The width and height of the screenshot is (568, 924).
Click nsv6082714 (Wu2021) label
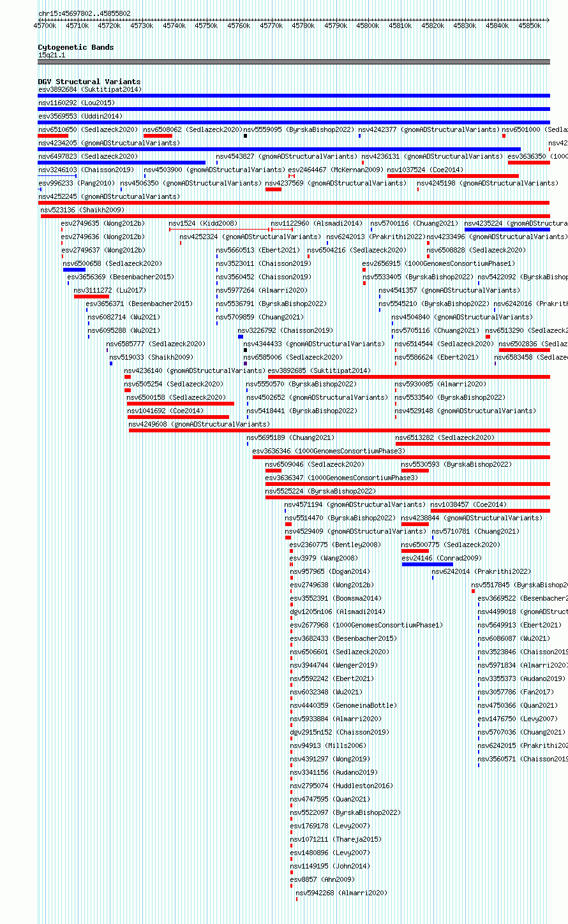click(x=124, y=317)
